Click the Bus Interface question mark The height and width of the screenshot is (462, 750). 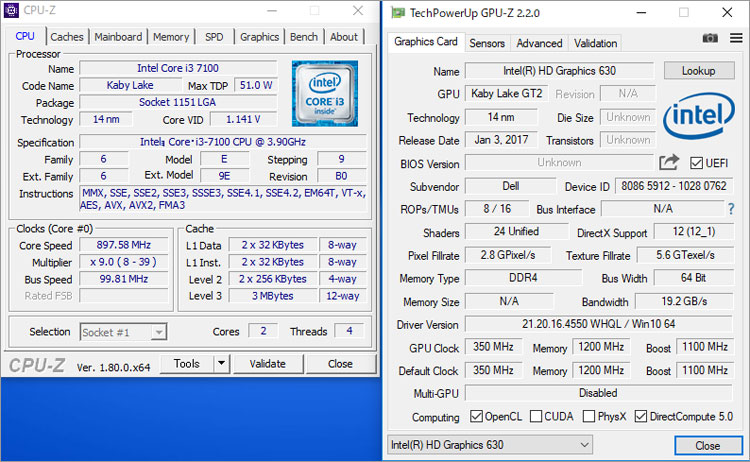point(731,209)
